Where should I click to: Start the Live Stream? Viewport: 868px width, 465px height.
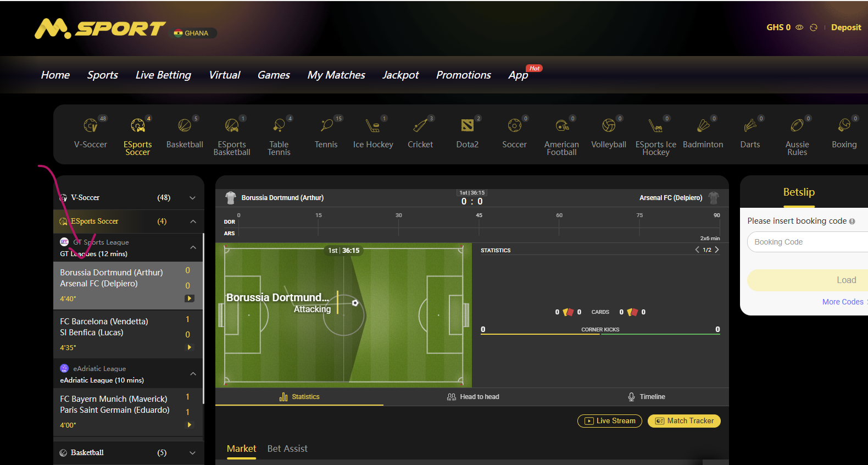pos(610,421)
